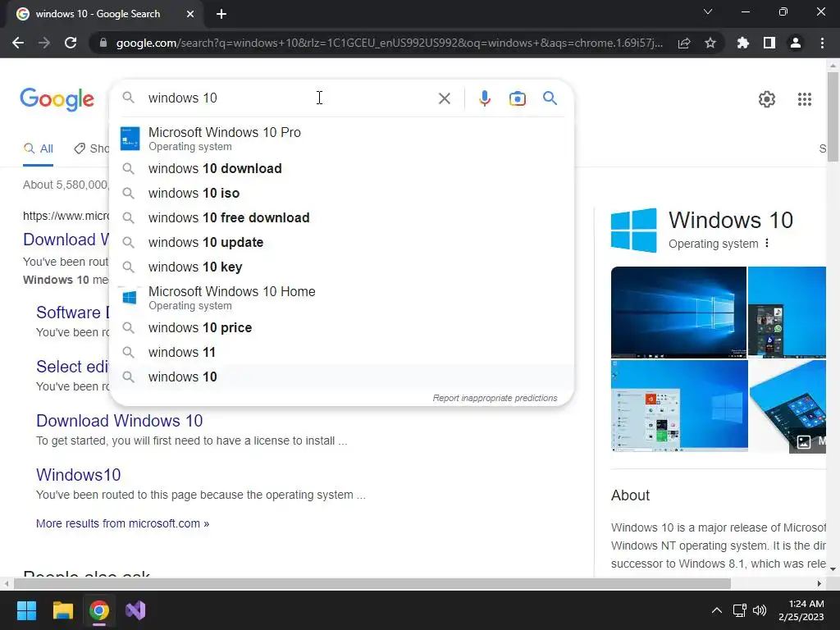
Task: Click the padlock site info icon
Action: (x=103, y=43)
